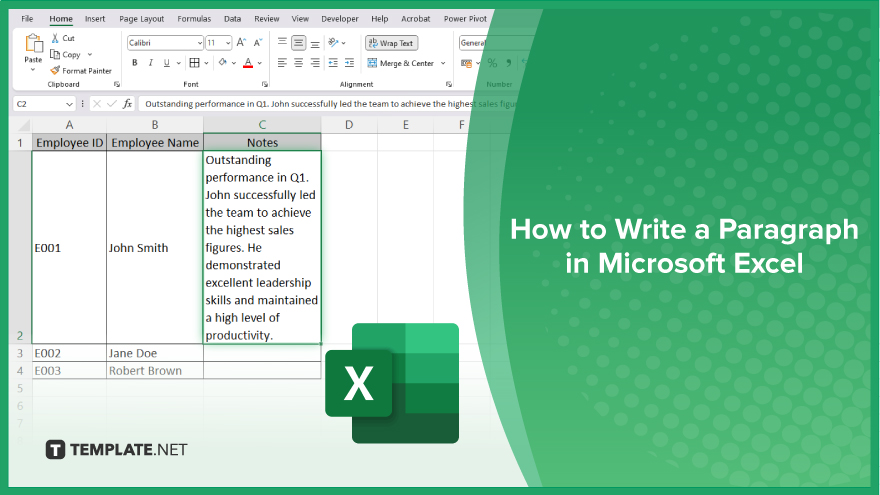This screenshot has width=880, height=495.
Task: Select cell containing John Smith
Action: tap(154, 248)
